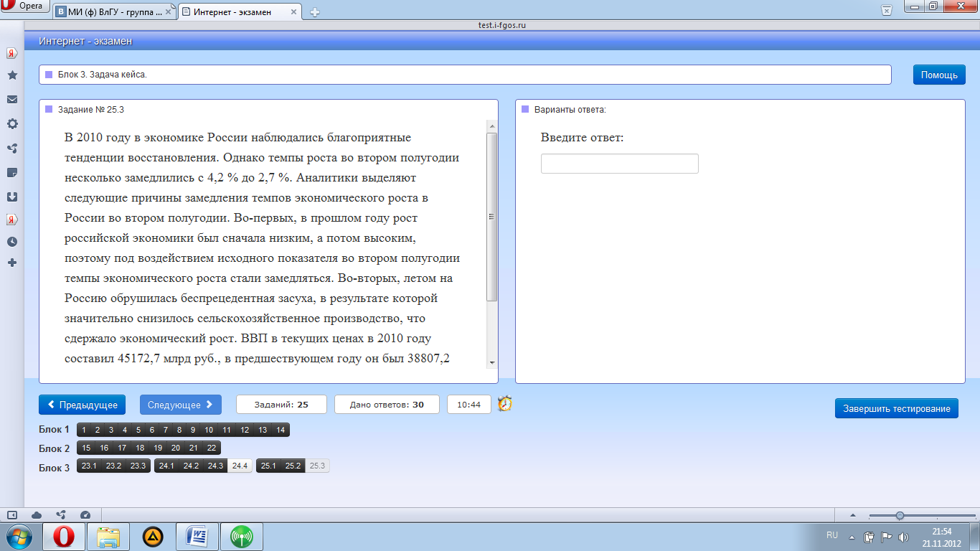Image resolution: width=980 pixels, height=551 pixels.
Task: Close the МИ (ф) ВлГУ tab
Action: pos(169,12)
